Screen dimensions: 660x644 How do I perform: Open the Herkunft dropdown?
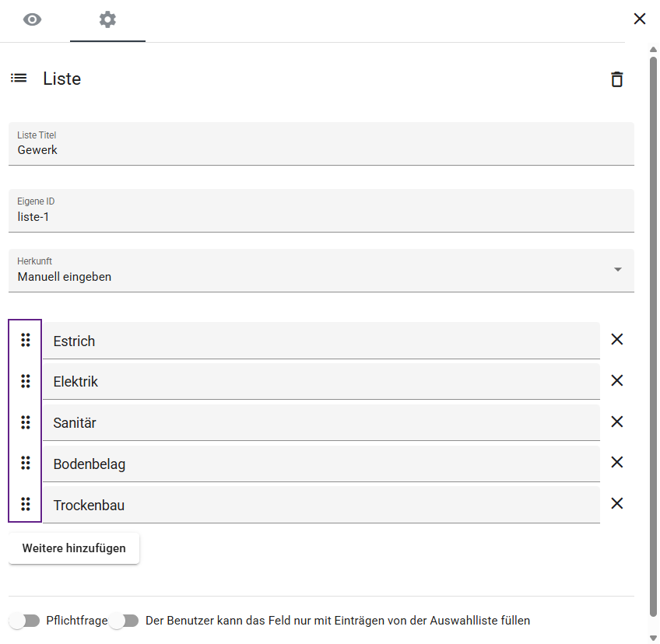click(x=321, y=270)
